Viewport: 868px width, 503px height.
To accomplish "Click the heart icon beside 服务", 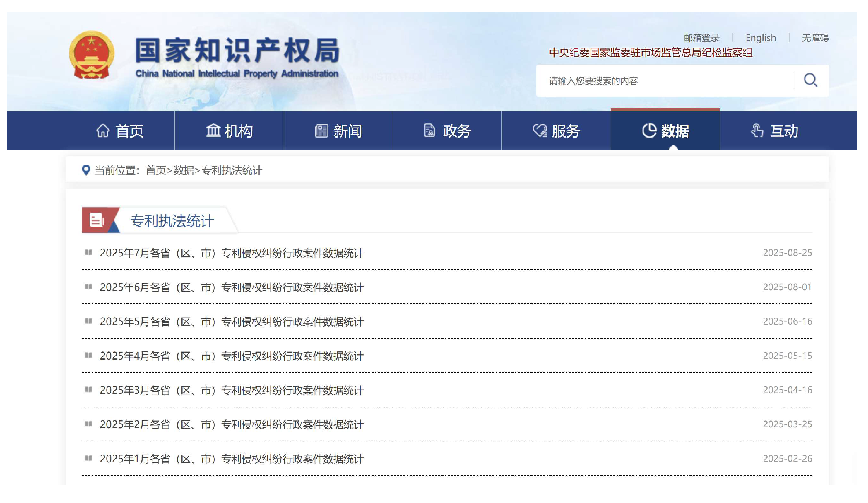I will point(540,131).
